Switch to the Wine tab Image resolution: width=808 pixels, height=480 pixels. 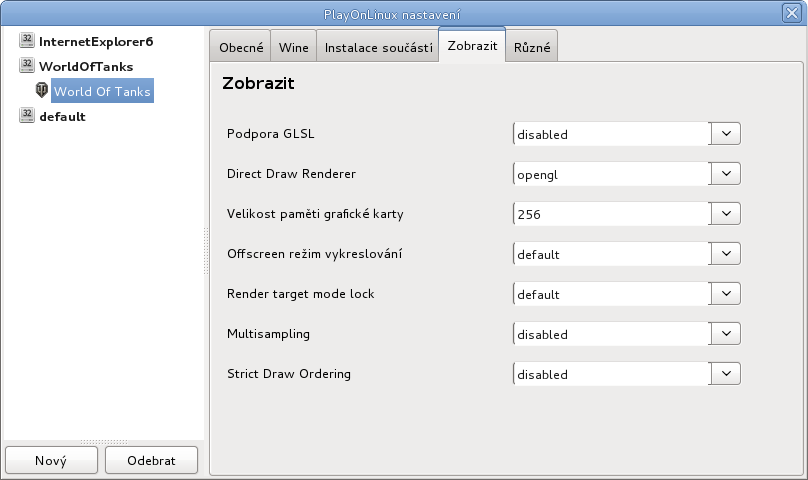pyautogui.click(x=293, y=47)
